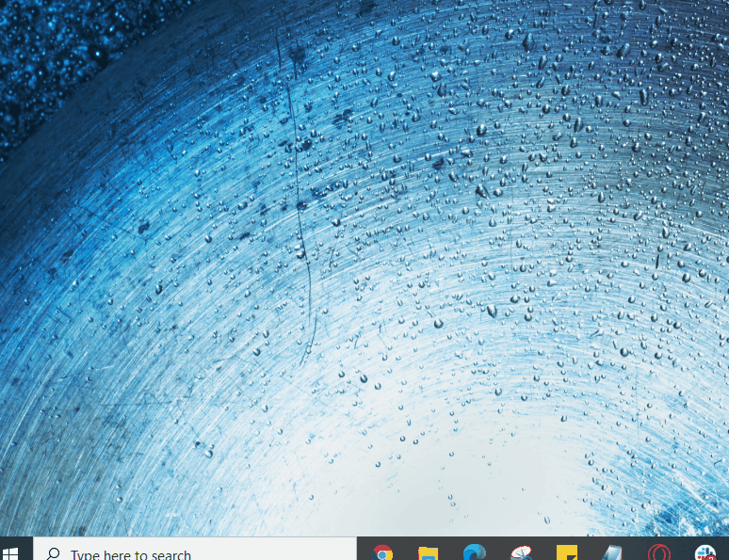
Task: Launch Opera browser from the taskbar
Action: 658,552
